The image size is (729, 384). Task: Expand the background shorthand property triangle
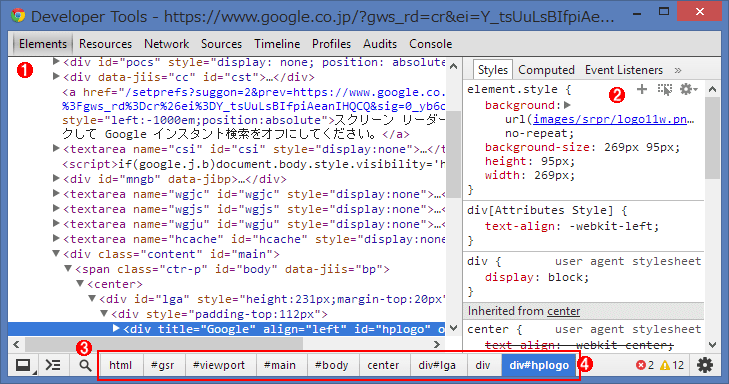click(x=568, y=105)
